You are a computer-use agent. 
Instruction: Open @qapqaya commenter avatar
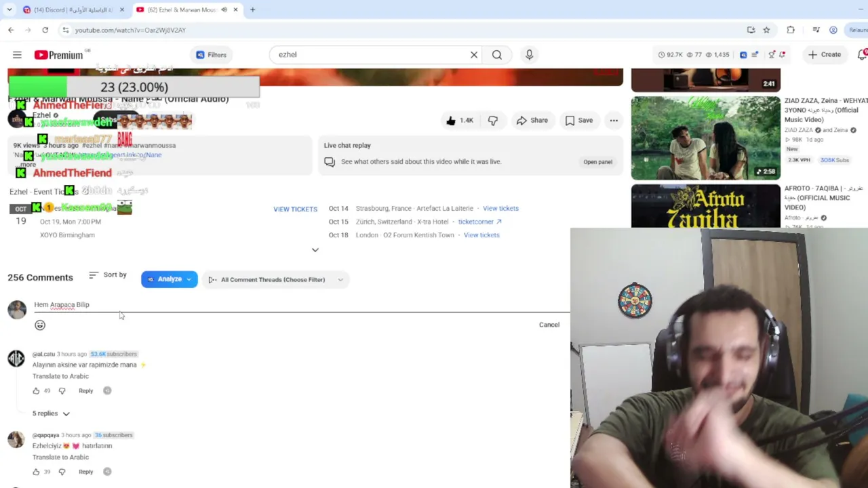click(x=16, y=439)
